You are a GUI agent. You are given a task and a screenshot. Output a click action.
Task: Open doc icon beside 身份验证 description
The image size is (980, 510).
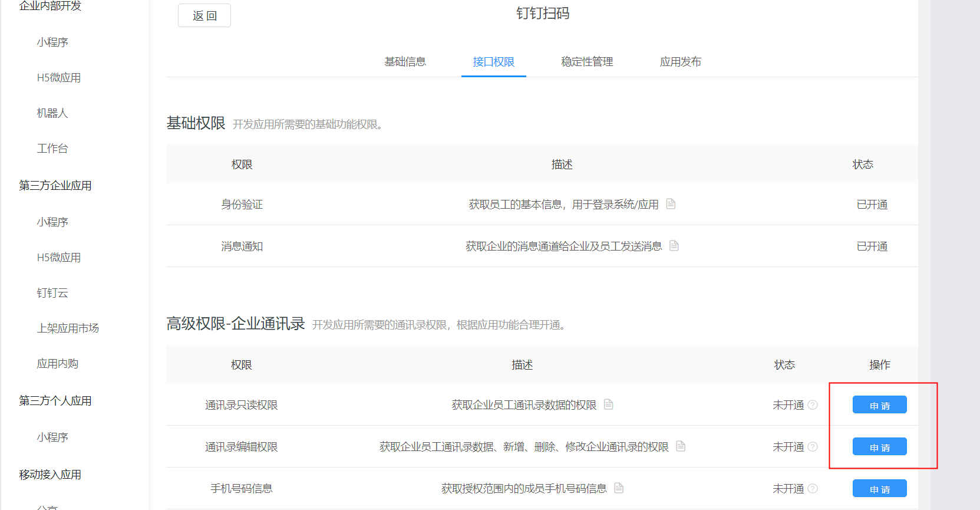tap(671, 204)
